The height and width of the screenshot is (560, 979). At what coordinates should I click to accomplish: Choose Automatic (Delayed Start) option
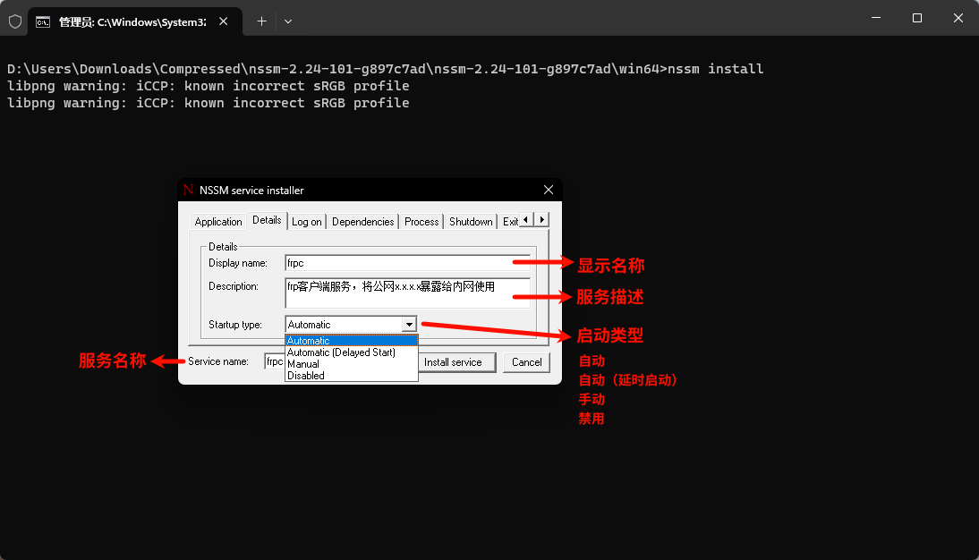(x=352, y=352)
